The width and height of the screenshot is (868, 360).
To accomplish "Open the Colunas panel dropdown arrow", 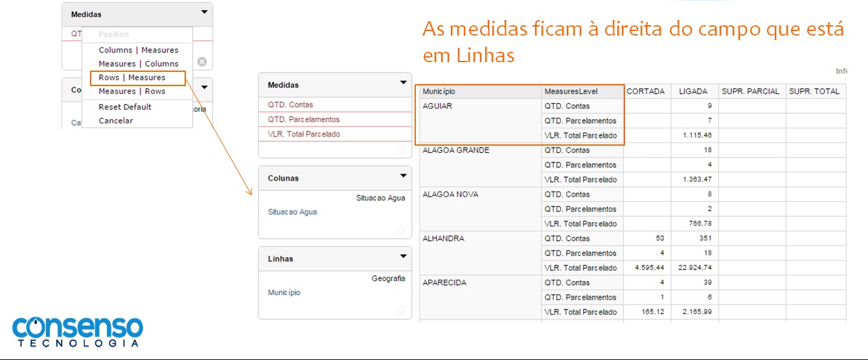I will point(404,176).
